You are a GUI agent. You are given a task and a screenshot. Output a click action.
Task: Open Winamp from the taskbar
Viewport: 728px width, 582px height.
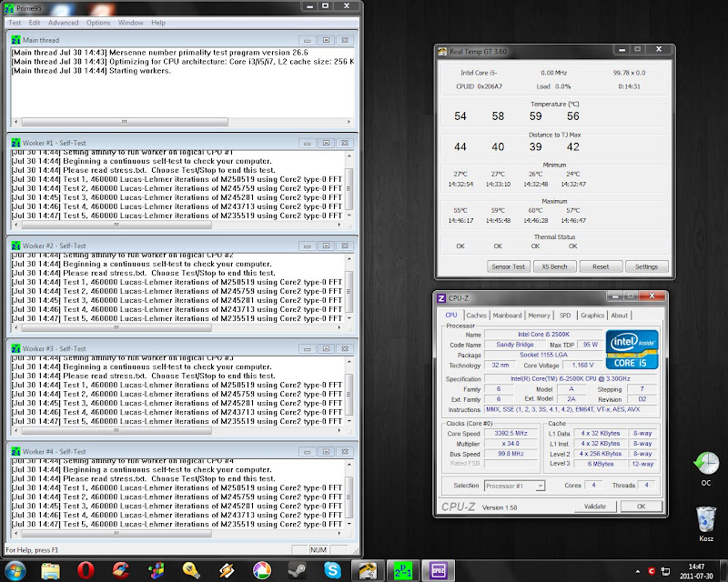227,570
